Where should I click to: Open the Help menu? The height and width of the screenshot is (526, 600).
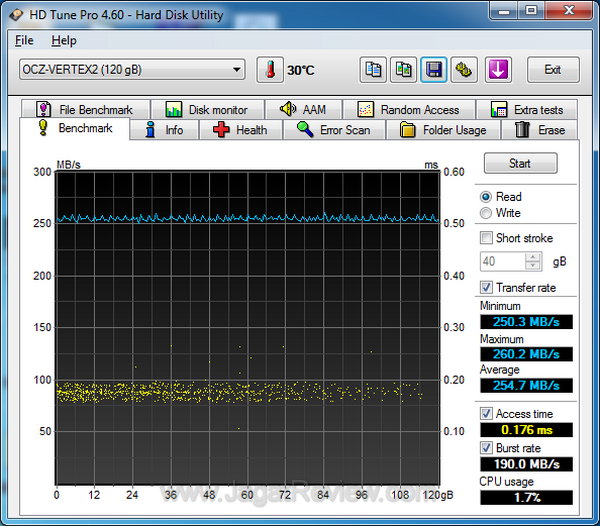point(64,41)
